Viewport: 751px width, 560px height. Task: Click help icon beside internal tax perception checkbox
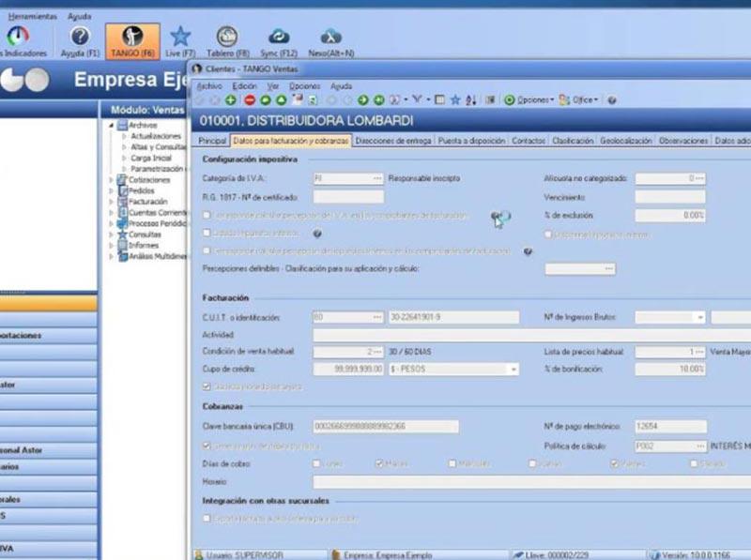[528, 251]
